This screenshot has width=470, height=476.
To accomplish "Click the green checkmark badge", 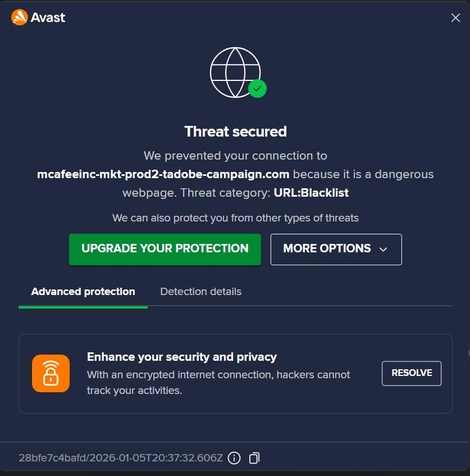I will click(257, 88).
